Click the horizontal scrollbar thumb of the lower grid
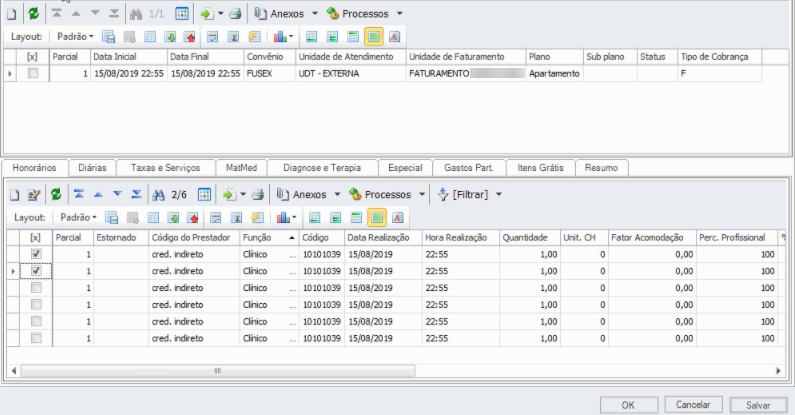 tap(218, 371)
